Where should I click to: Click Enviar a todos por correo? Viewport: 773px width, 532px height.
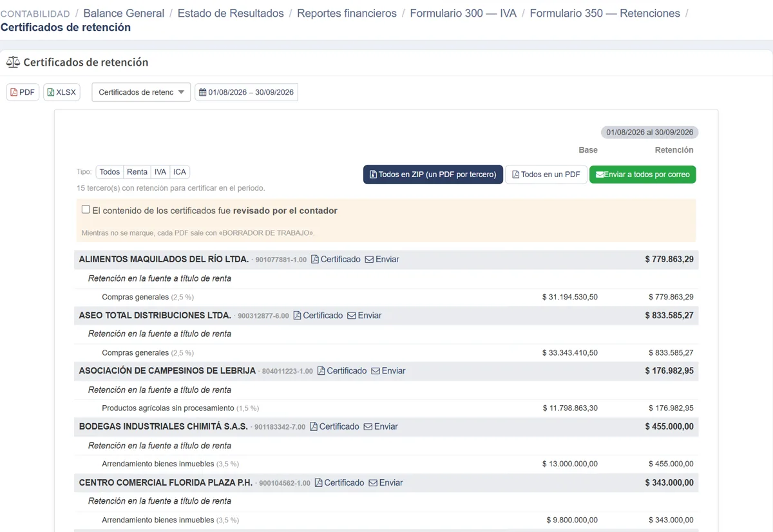[642, 175]
